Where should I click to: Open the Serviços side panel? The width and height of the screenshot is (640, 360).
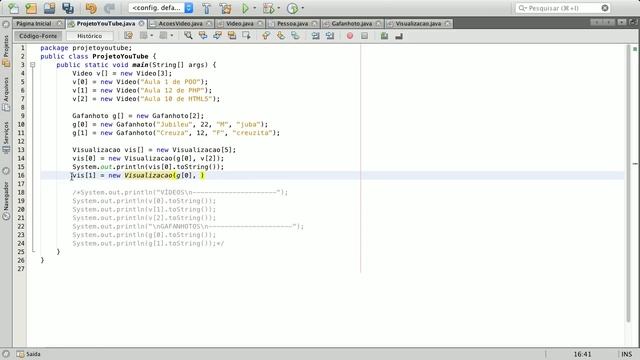point(6,138)
